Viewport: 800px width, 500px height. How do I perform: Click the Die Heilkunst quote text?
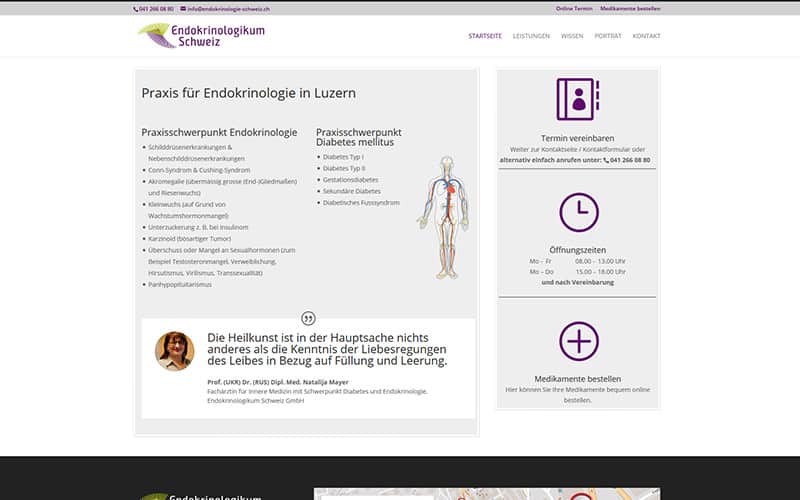(x=327, y=349)
